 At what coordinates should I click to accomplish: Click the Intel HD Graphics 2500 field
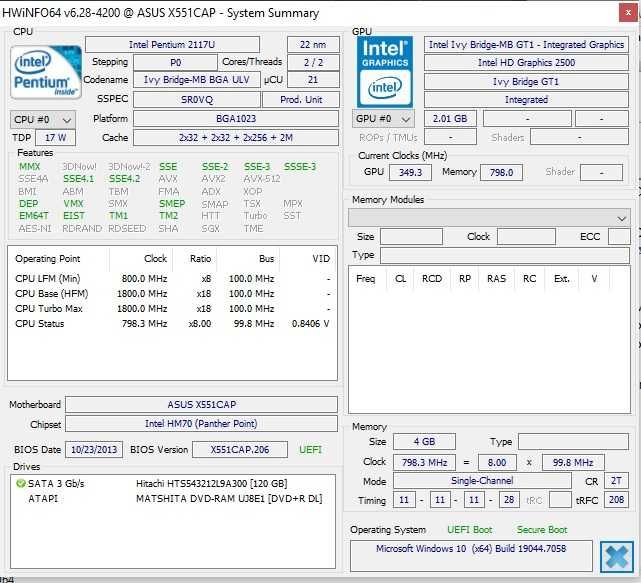pos(526,63)
